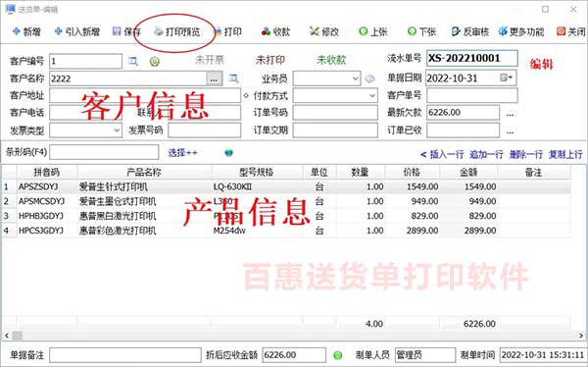The image size is (588, 367).
Task: Click the ellipsis beside 订单已收
Action: pos(510,131)
